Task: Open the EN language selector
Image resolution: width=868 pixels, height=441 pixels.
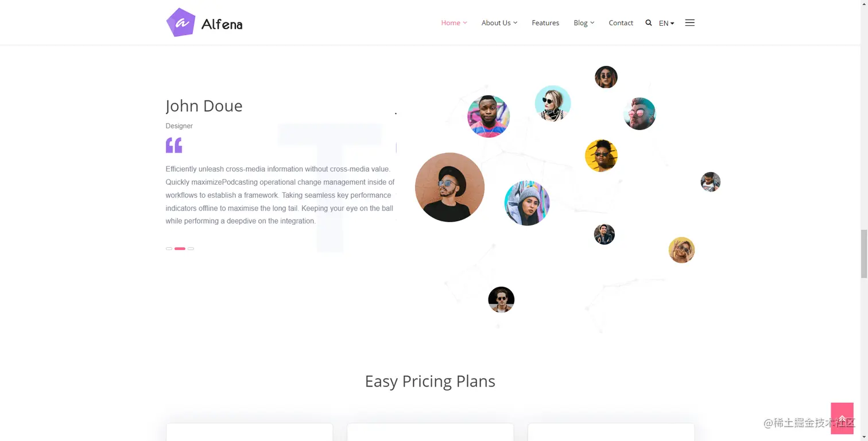Action: tap(666, 24)
